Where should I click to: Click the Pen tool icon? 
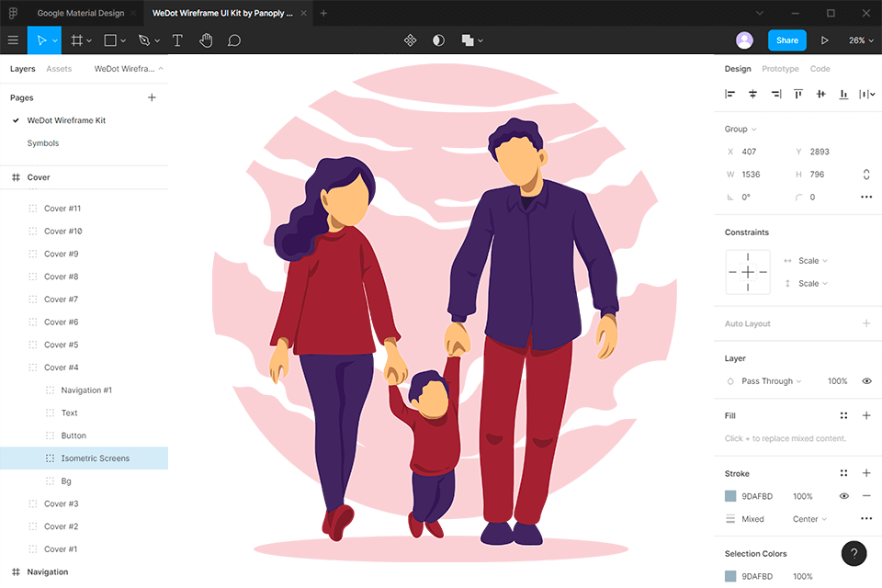click(143, 40)
